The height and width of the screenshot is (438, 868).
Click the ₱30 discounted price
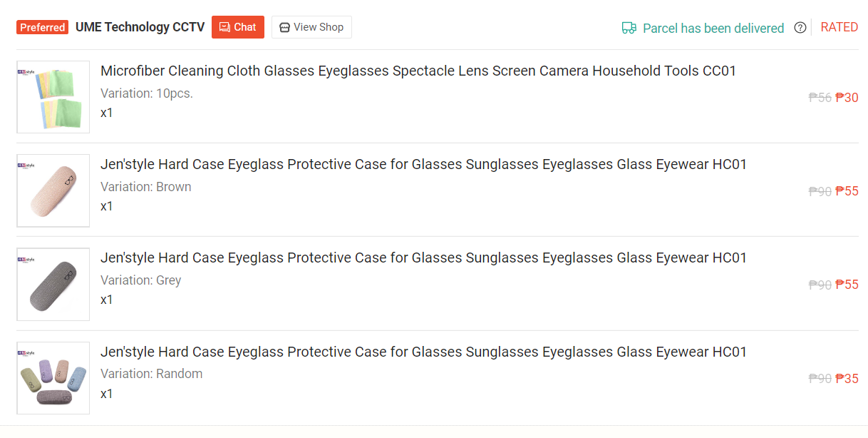847,98
